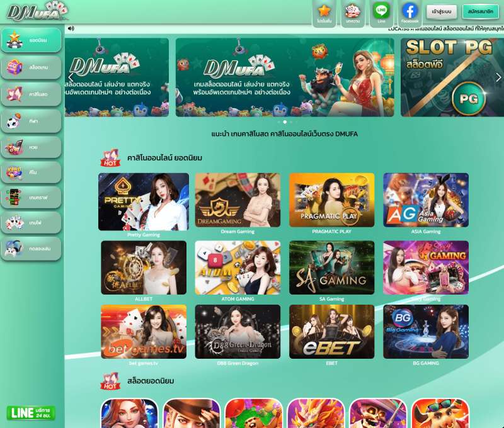The height and width of the screenshot is (428, 504).
Task: Click the เข้าสู่ระบบ login button
Action: click(x=442, y=11)
